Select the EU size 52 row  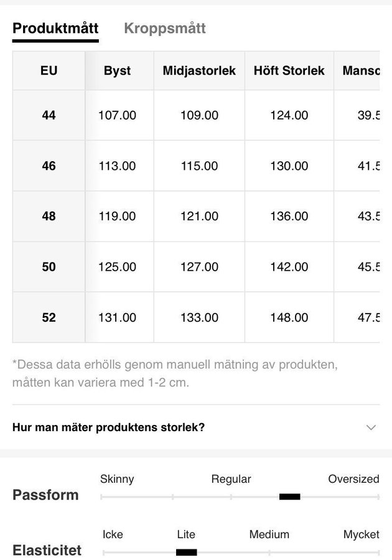[49, 317]
